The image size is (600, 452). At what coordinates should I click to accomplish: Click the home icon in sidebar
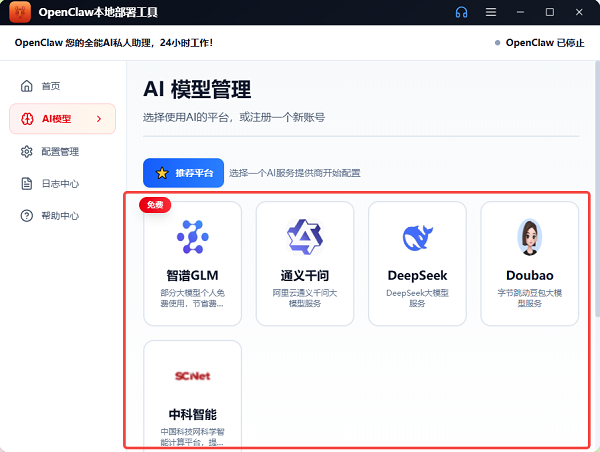point(26,86)
